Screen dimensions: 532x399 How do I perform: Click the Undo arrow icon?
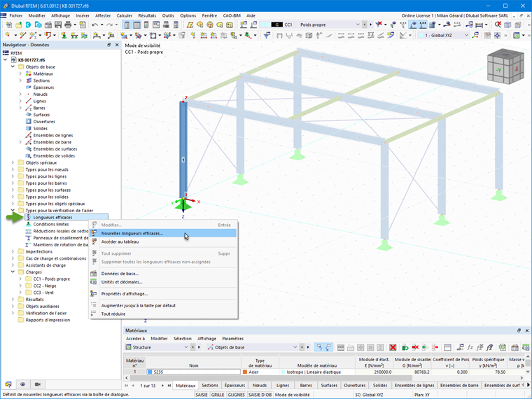(94, 24)
